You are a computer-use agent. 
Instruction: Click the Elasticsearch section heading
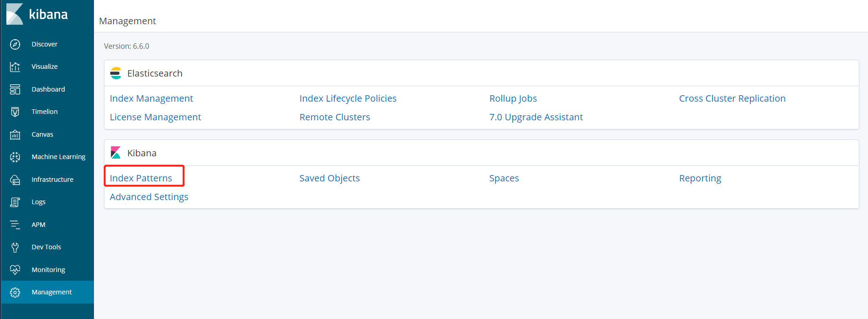tap(155, 73)
